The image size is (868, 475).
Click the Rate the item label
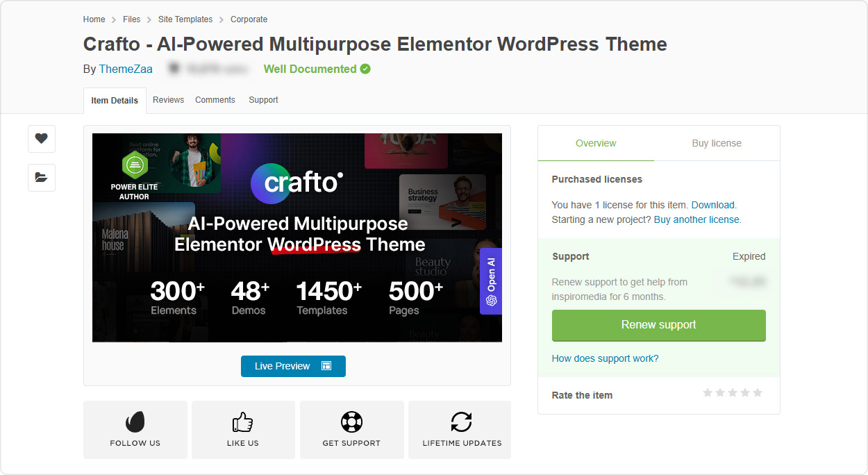(582, 395)
